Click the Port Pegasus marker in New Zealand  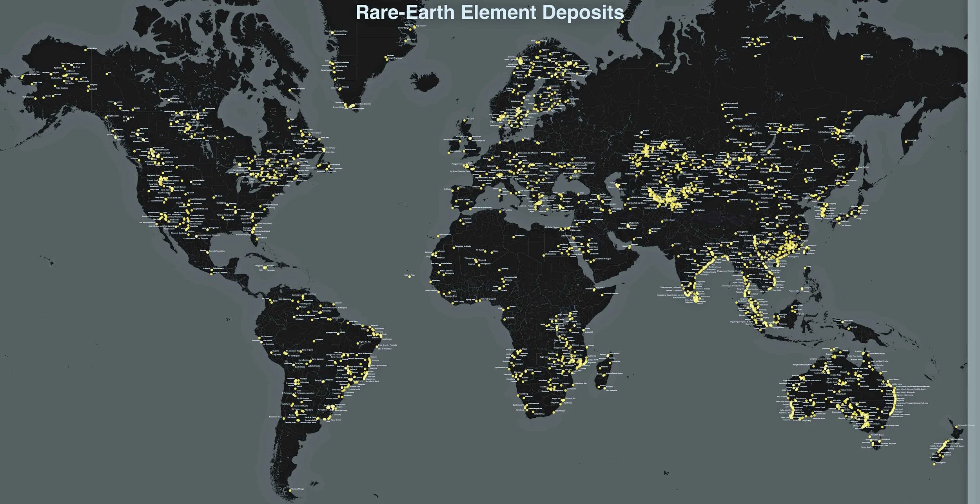(x=934, y=464)
